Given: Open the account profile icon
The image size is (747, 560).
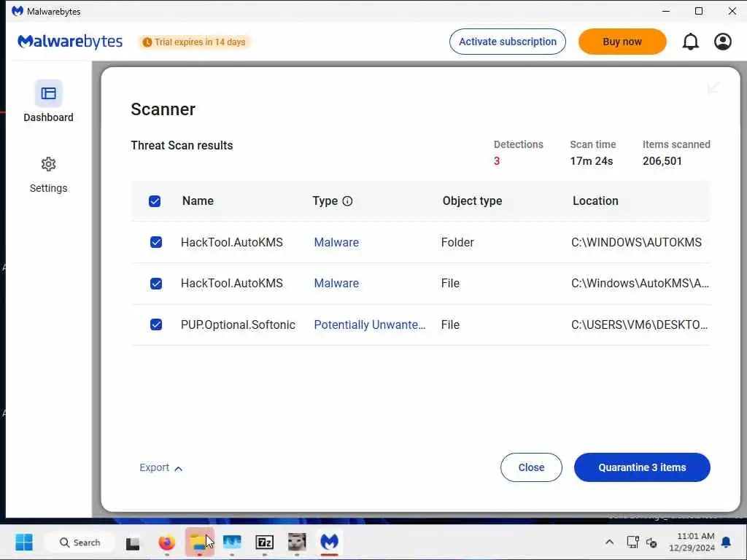Looking at the screenshot, I should (x=723, y=42).
